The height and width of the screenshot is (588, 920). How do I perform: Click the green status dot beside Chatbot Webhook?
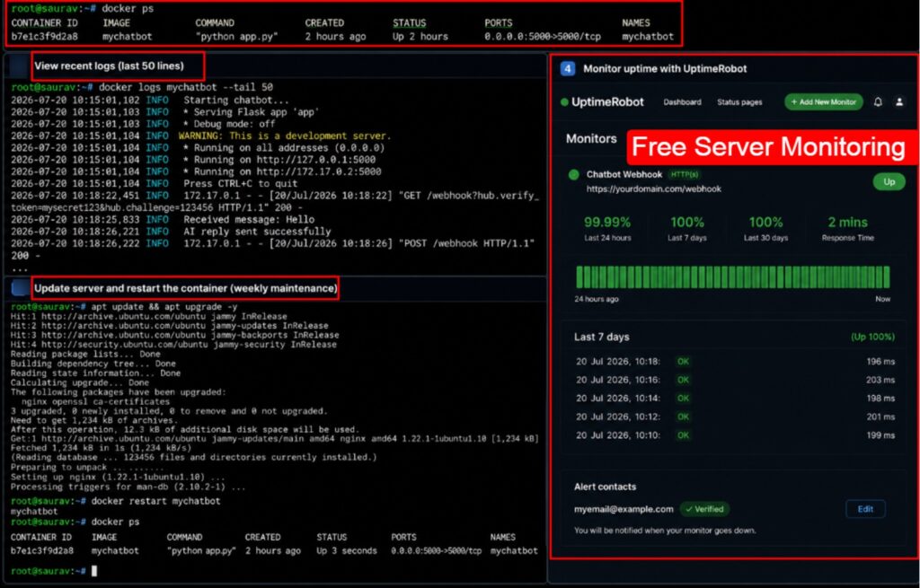[x=574, y=175]
